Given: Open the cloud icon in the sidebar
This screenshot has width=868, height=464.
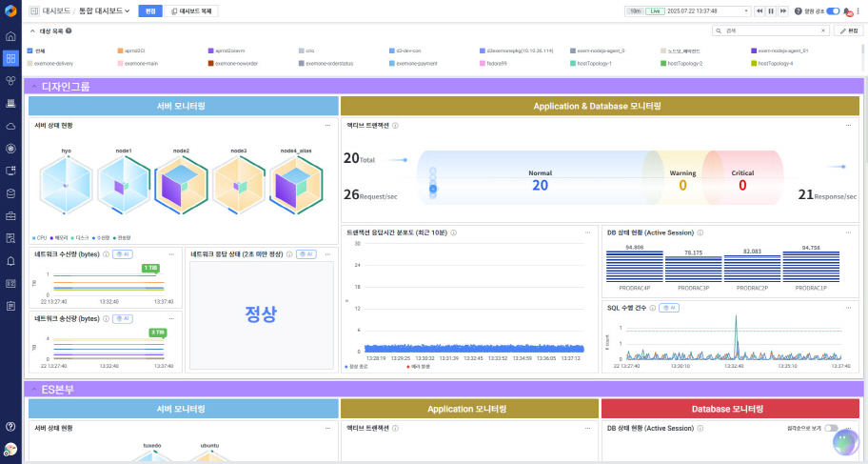Looking at the screenshot, I should tap(10, 126).
